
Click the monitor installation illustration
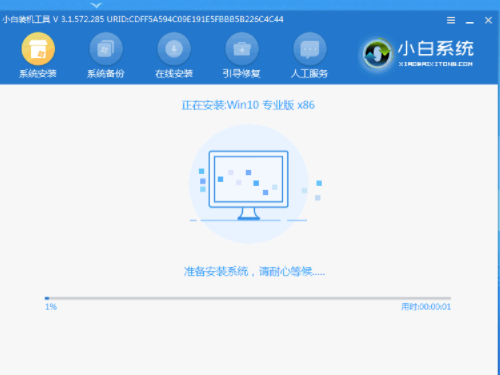tap(248, 184)
